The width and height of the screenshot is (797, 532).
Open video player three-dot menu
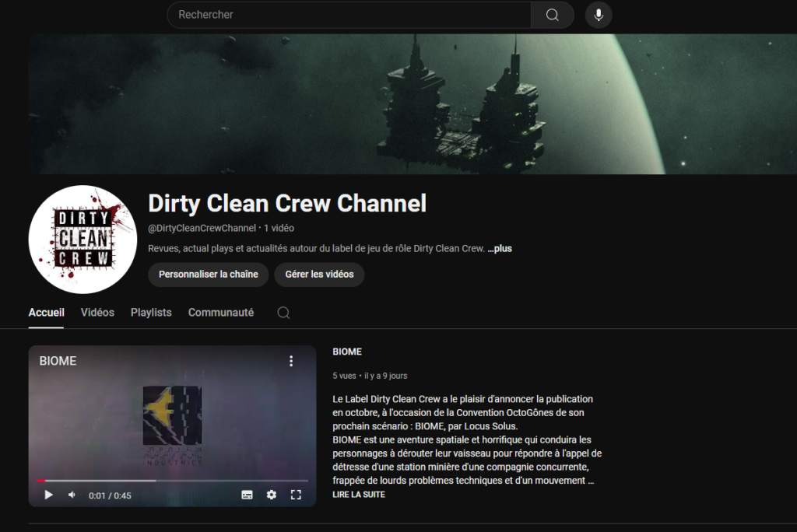click(291, 361)
